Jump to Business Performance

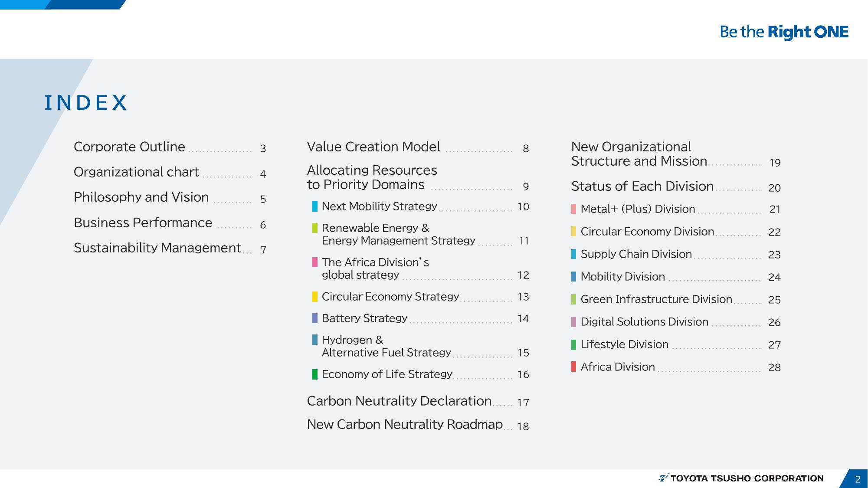coord(143,223)
